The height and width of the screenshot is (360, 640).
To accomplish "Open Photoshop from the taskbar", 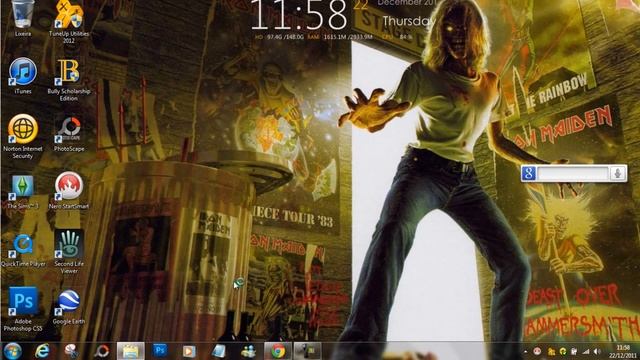I will (x=160, y=350).
